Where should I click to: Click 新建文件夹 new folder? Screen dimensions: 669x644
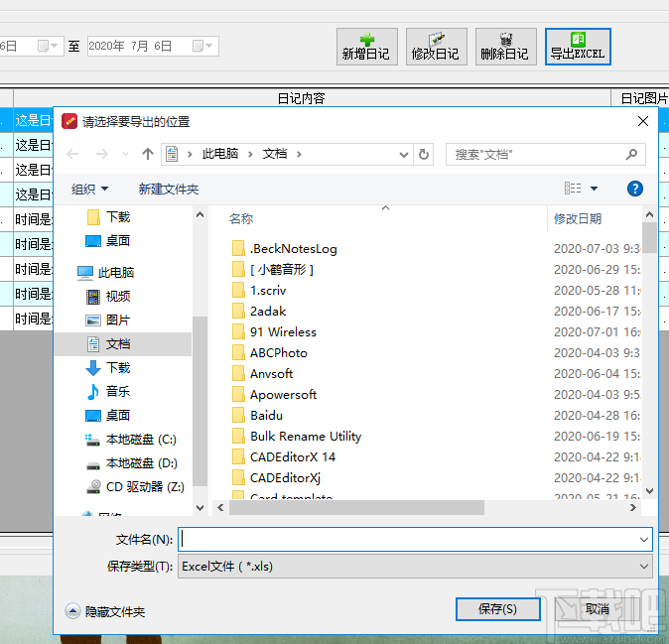coord(169,189)
